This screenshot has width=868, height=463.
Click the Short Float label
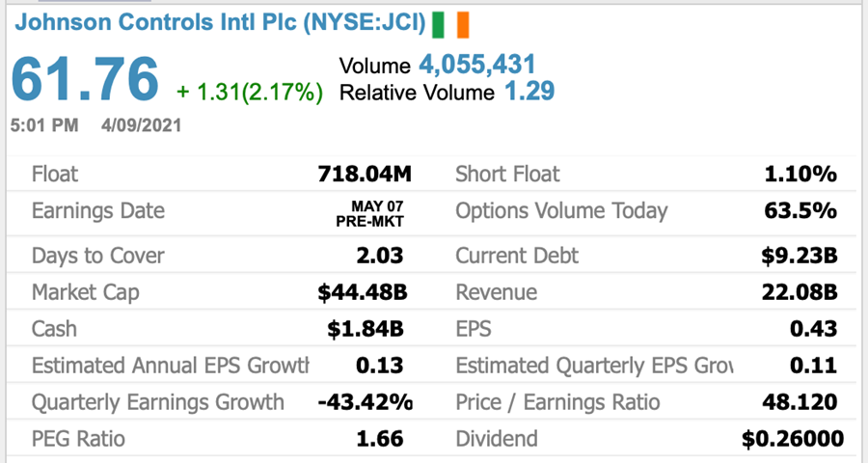coord(507,174)
